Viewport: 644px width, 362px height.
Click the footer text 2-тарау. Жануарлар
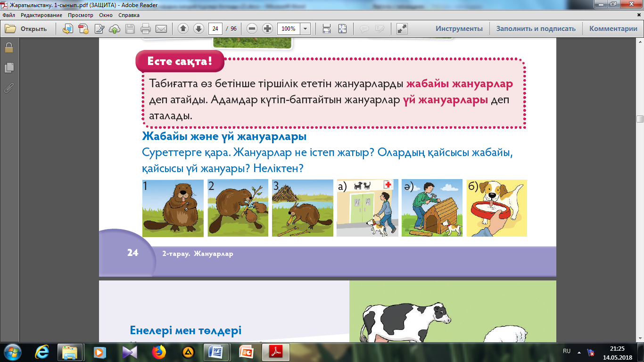[198, 254]
